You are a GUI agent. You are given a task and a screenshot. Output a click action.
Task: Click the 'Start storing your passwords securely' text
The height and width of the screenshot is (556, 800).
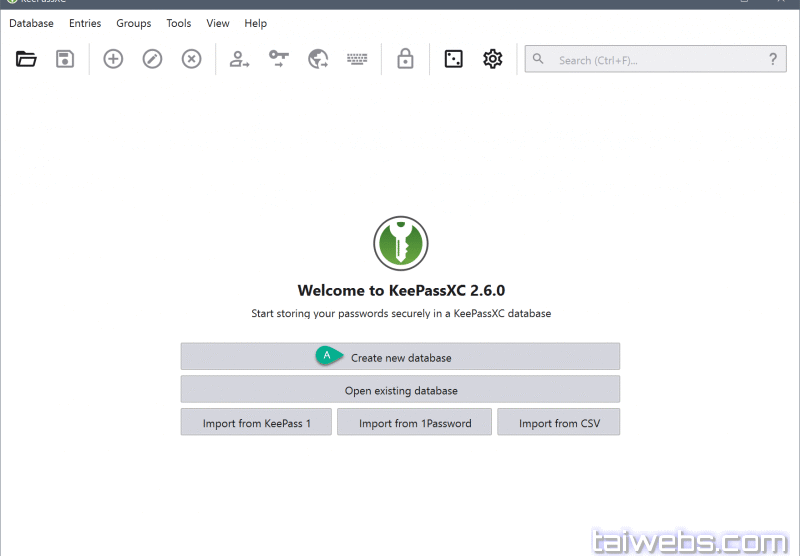(401, 314)
